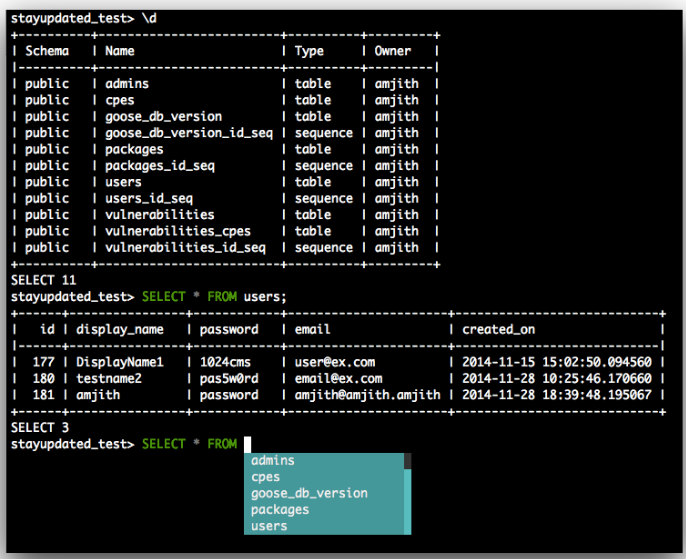Choose "users" in the autocomplete dropdown

269,525
